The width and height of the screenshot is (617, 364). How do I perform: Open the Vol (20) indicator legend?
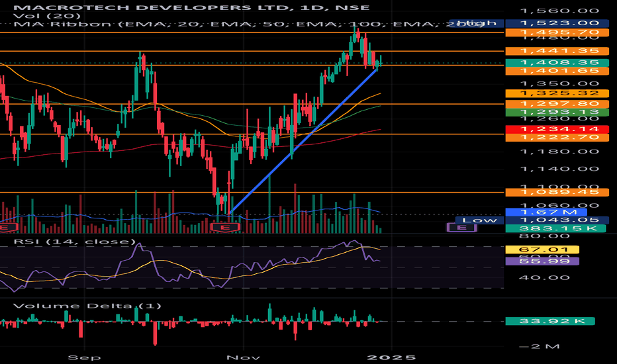pyautogui.click(x=46, y=16)
